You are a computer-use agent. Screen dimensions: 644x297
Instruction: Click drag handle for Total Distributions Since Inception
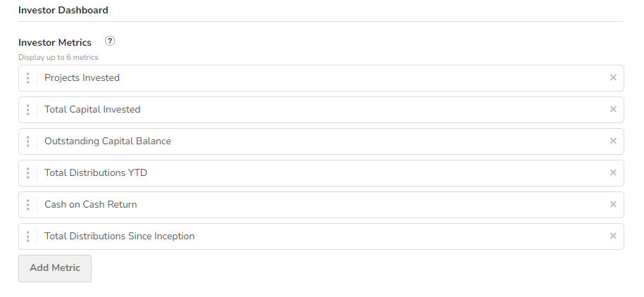pyautogui.click(x=27, y=236)
